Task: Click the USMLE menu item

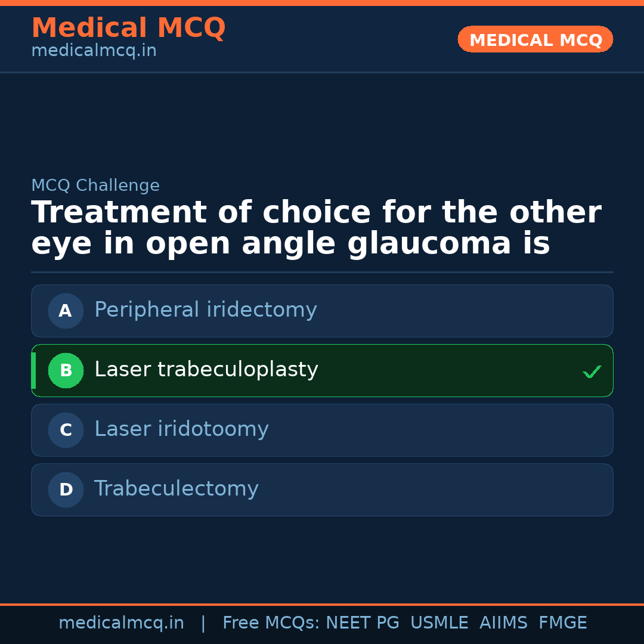Action: pyautogui.click(x=439, y=623)
